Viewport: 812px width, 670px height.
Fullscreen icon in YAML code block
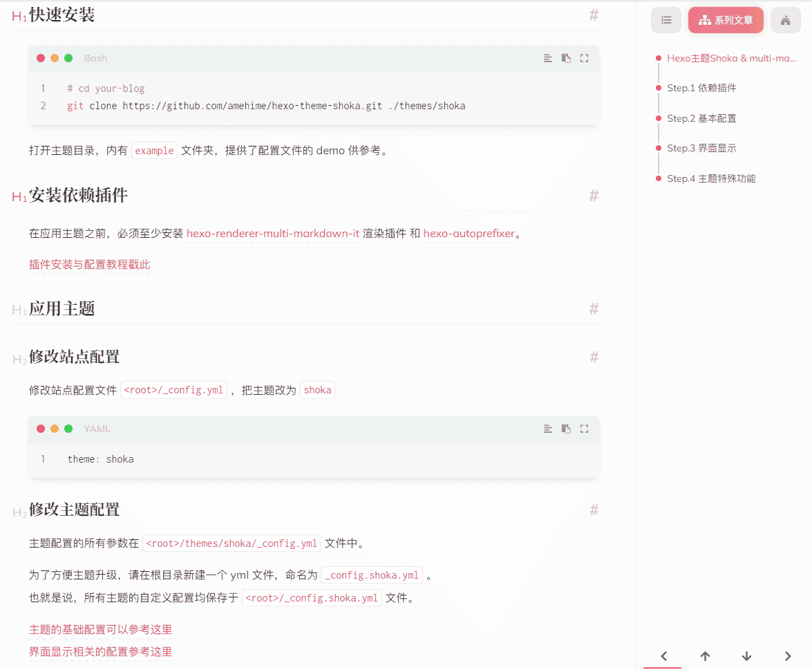tap(584, 429)
